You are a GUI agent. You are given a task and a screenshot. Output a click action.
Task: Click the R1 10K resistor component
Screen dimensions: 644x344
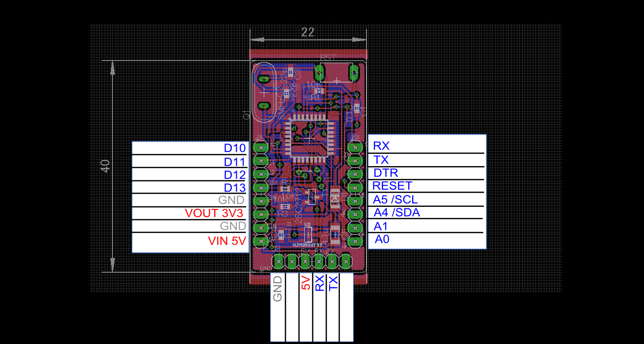coord(318,91)
